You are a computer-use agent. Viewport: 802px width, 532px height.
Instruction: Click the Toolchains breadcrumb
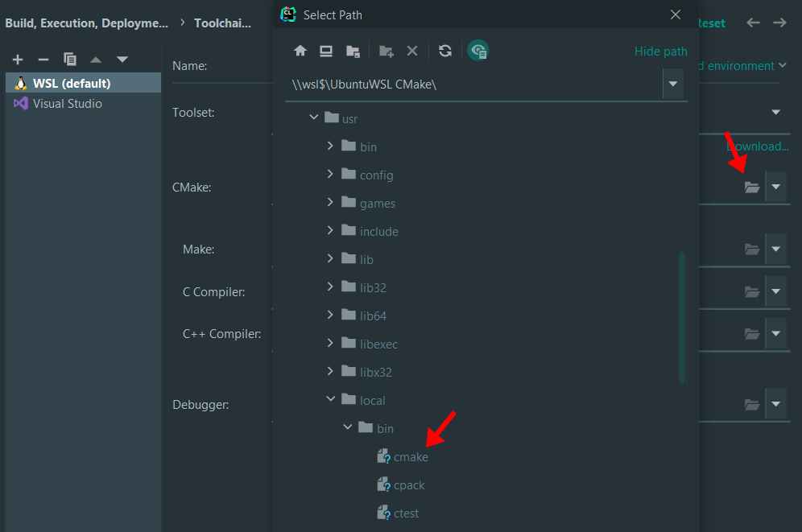[222, 23]
